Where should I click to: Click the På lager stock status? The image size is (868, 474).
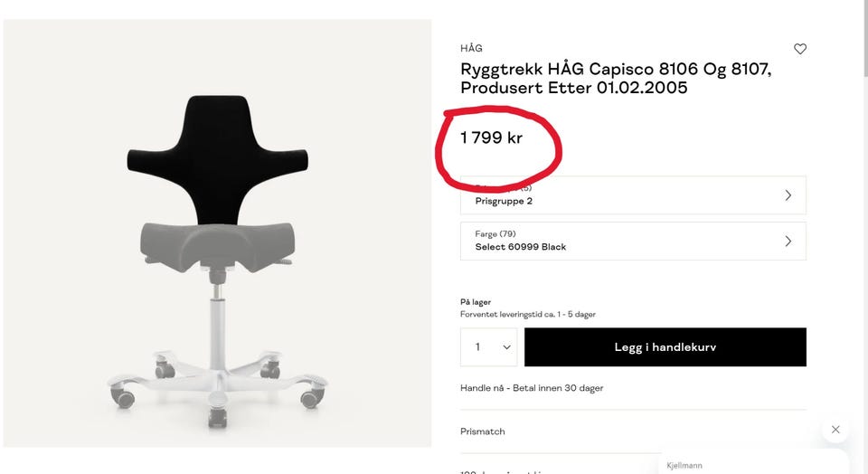point(476,302)
